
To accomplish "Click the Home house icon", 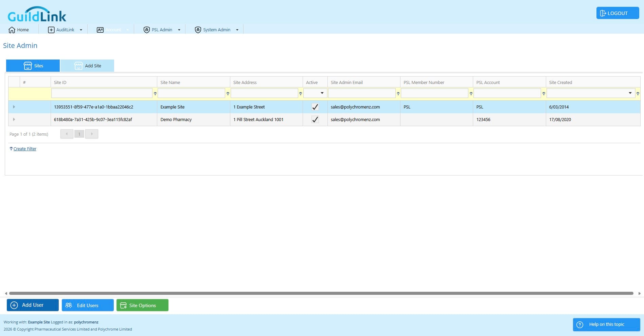I will [12, 30].
